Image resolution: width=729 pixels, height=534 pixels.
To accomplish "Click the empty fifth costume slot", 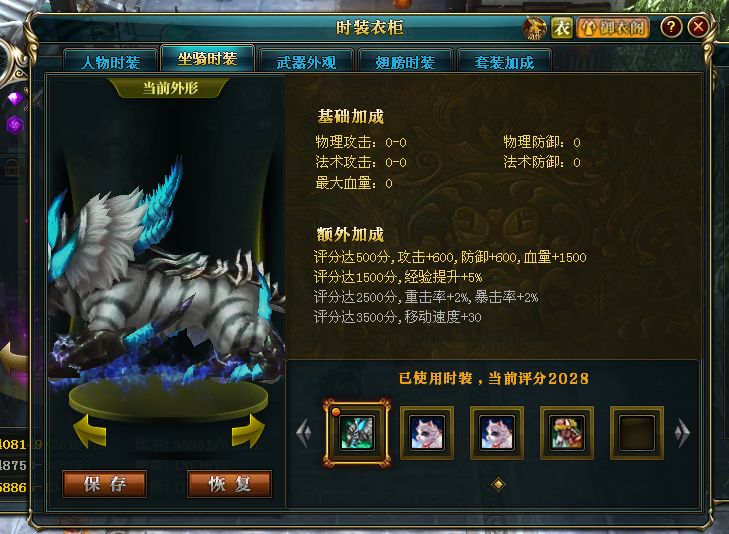I will click(636, 433).
